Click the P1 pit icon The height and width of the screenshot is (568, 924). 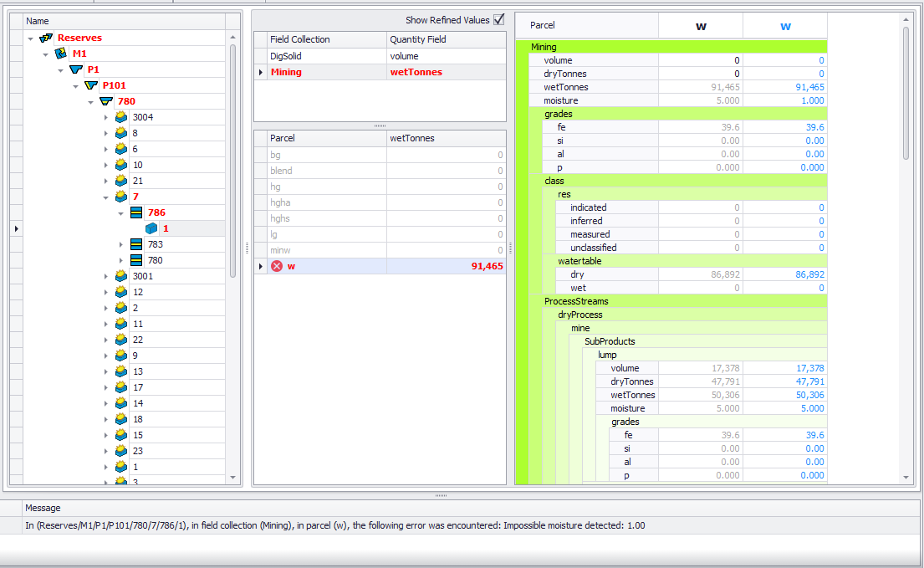click(x=76, y=69)
